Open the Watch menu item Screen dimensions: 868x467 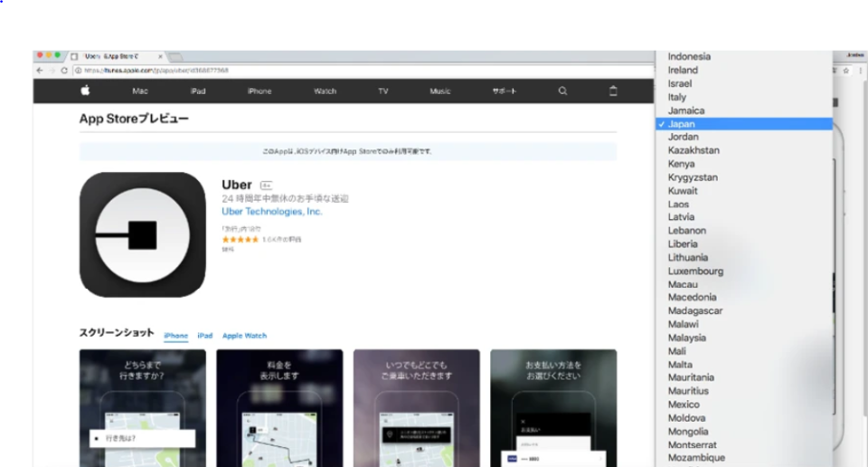click(x=325, y=91)
